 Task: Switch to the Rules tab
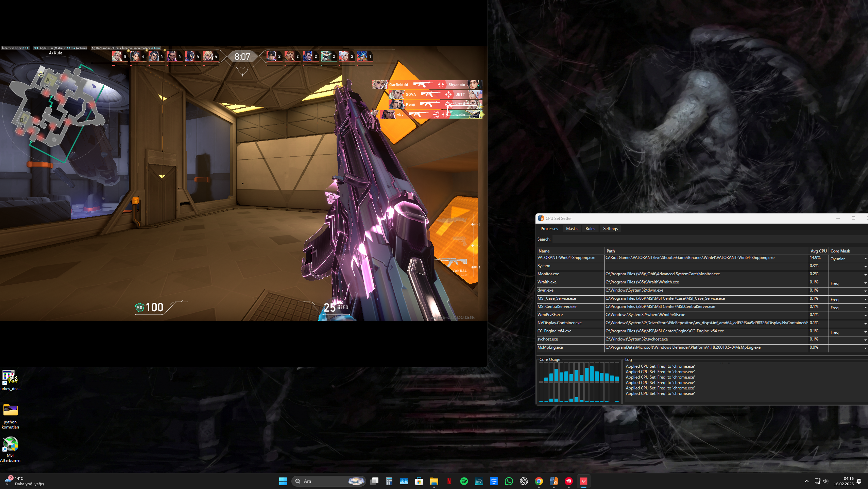pos(590,229)
